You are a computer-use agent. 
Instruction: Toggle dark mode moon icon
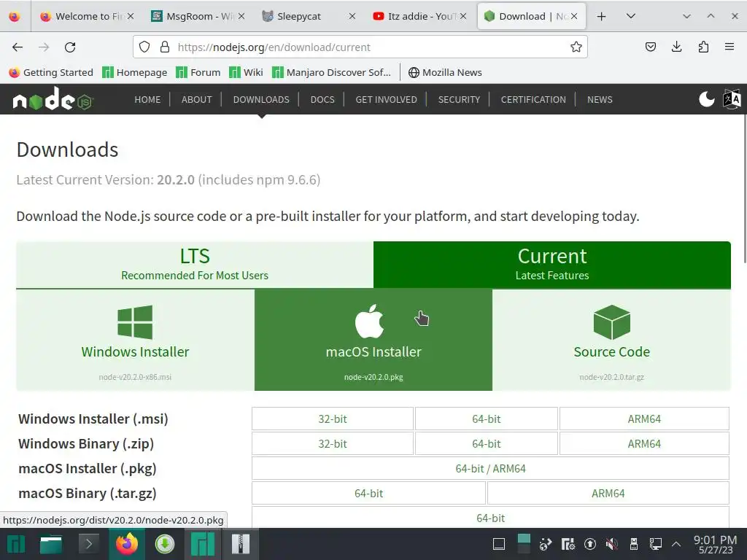click(x=706, y=99)
